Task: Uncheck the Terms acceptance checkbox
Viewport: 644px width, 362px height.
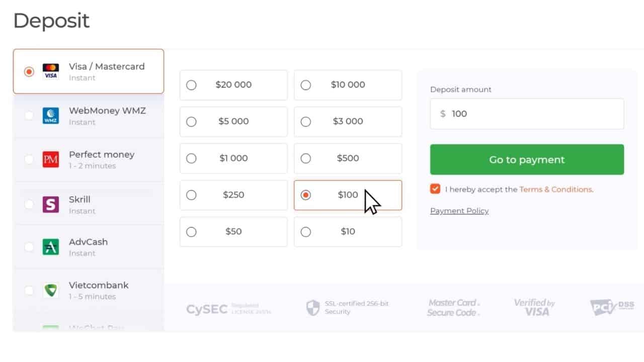Action: 435,189
